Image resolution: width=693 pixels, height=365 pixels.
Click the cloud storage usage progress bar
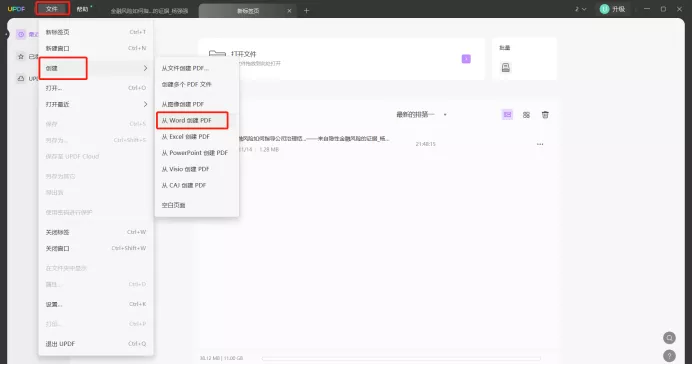coord(401,358)
